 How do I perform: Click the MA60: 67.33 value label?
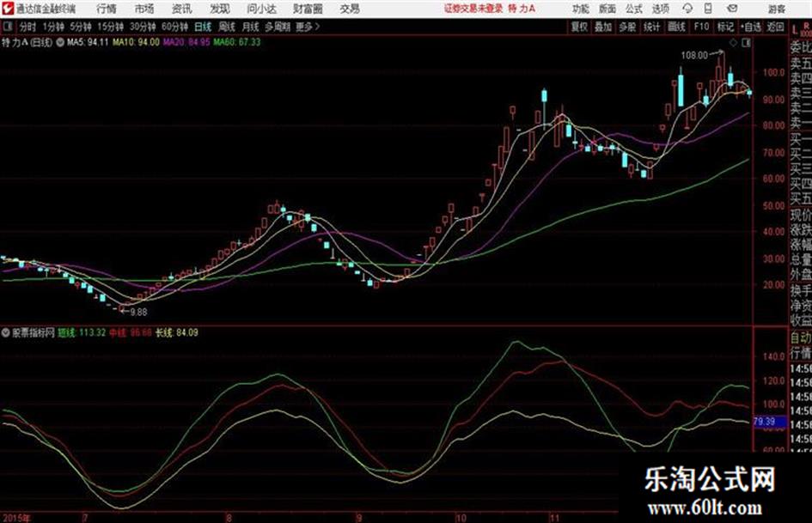click(237, 42)
